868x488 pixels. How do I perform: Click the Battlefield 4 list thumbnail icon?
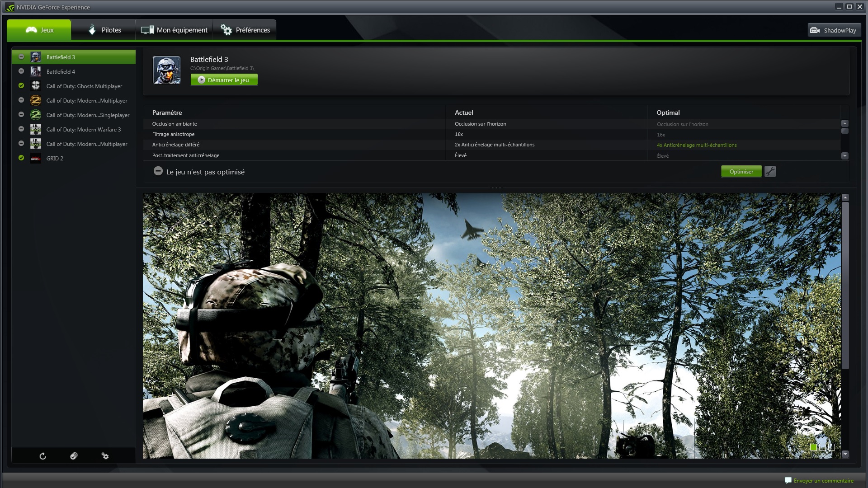36,71
